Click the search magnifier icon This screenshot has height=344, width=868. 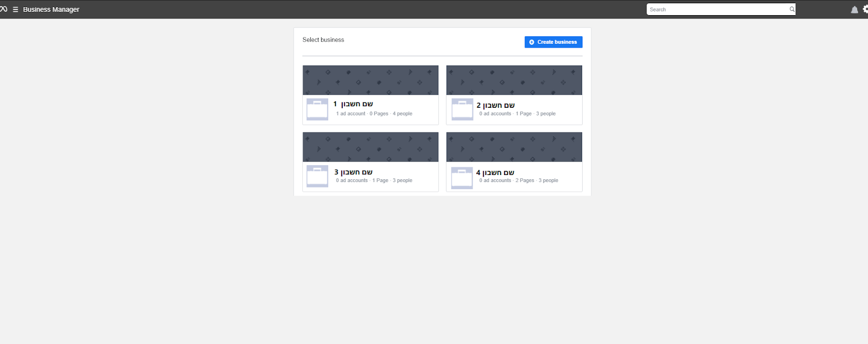click(792, 9)
